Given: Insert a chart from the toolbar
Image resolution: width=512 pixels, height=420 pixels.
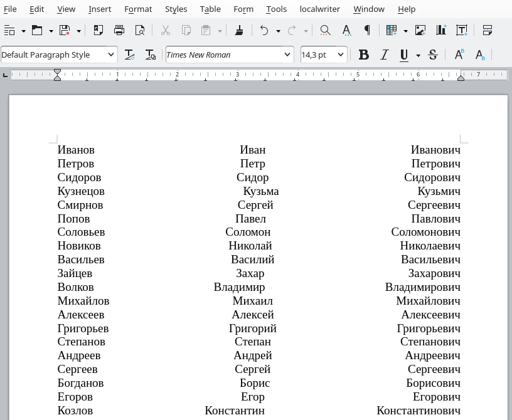Looking at the screenshot, I should (442, 30).
